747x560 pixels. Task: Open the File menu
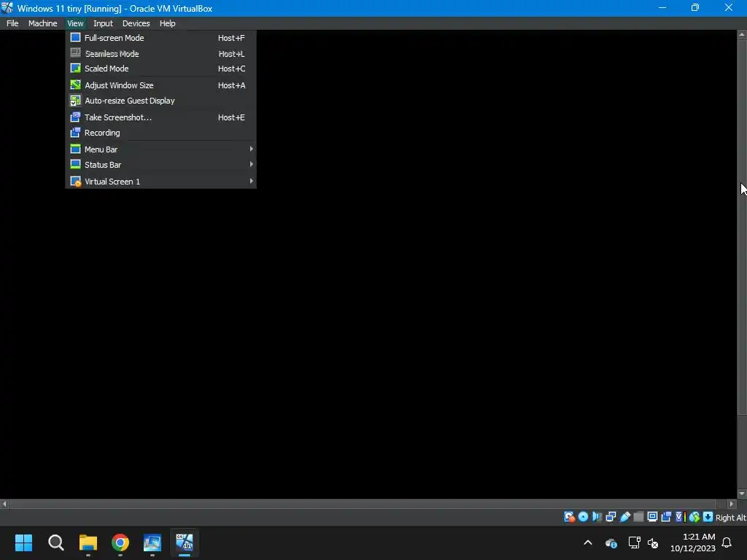coord(12,23)
